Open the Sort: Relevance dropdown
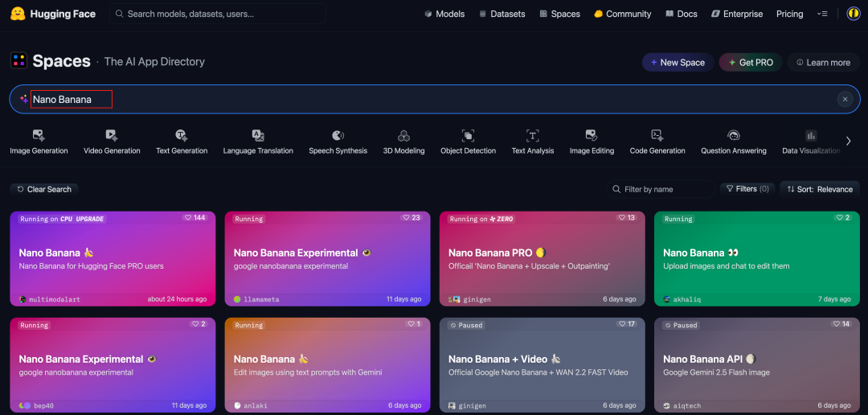 (820, 189)
